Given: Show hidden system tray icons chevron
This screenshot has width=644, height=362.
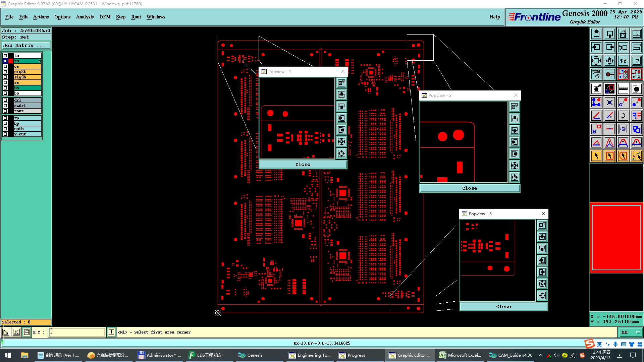Looking at the screenshot, I should point(540,355).
